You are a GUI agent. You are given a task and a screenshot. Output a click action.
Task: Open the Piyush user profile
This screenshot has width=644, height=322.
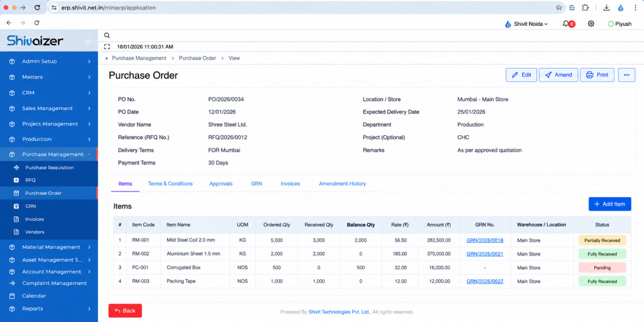(619, 25)
